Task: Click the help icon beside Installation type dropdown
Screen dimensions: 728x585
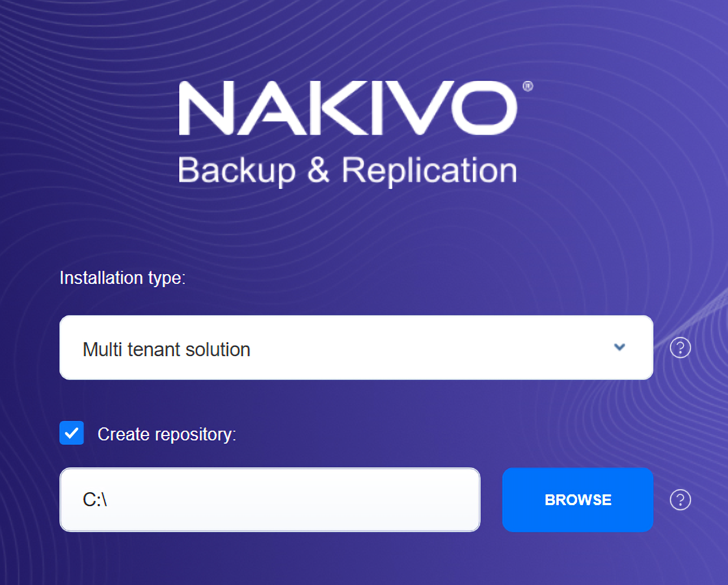Action: pyautogui.click(x=680, y=348)
